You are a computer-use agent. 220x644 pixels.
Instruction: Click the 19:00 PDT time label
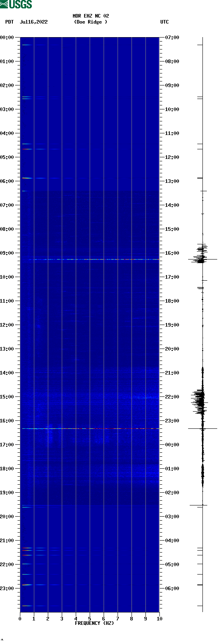pyautogui.click(x=7, y=493)
